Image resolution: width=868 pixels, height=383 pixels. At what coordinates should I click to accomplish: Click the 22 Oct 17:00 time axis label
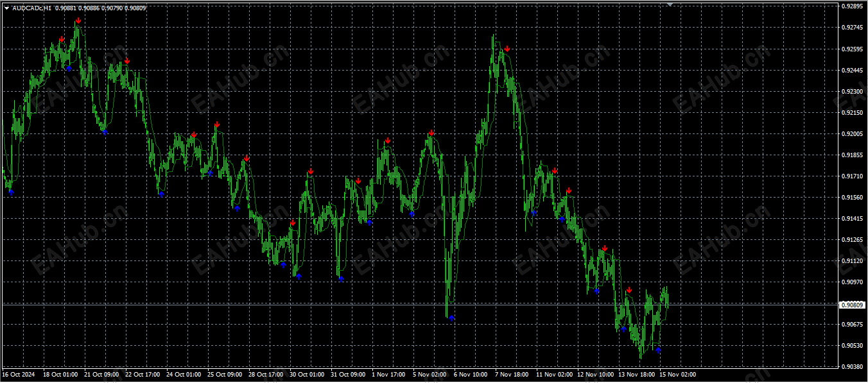click(143, 374)
